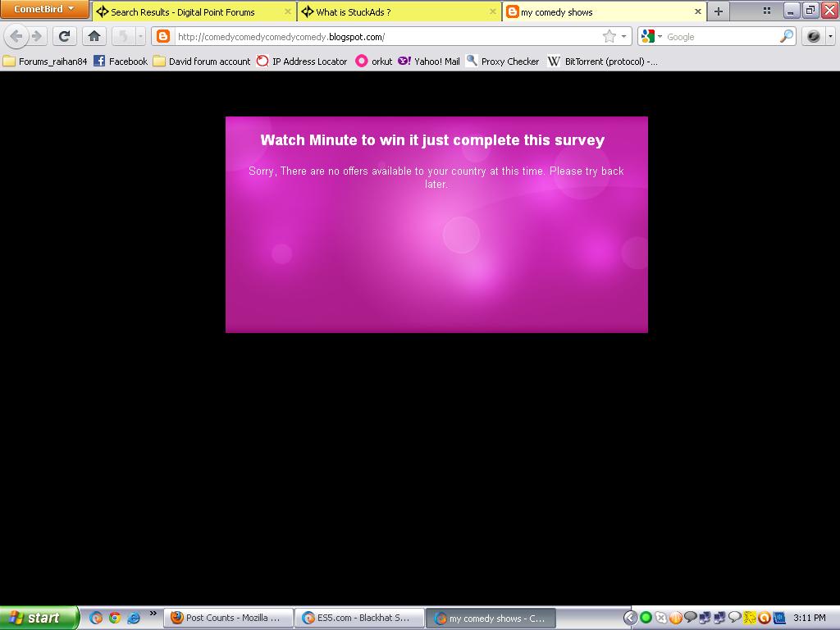Switch to my comedy shows taskbar window
The height and width of the screenshot is (630, 840).
tap(491, 619)
